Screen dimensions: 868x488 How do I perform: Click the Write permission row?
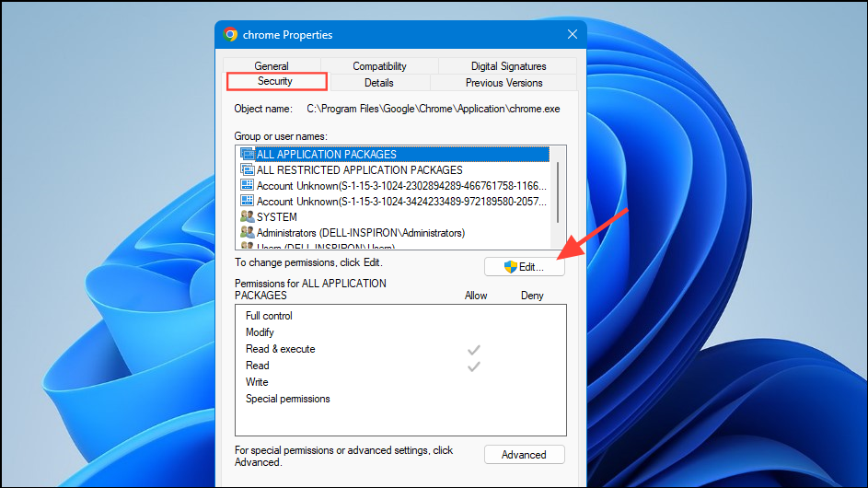(x=399, y=382)
